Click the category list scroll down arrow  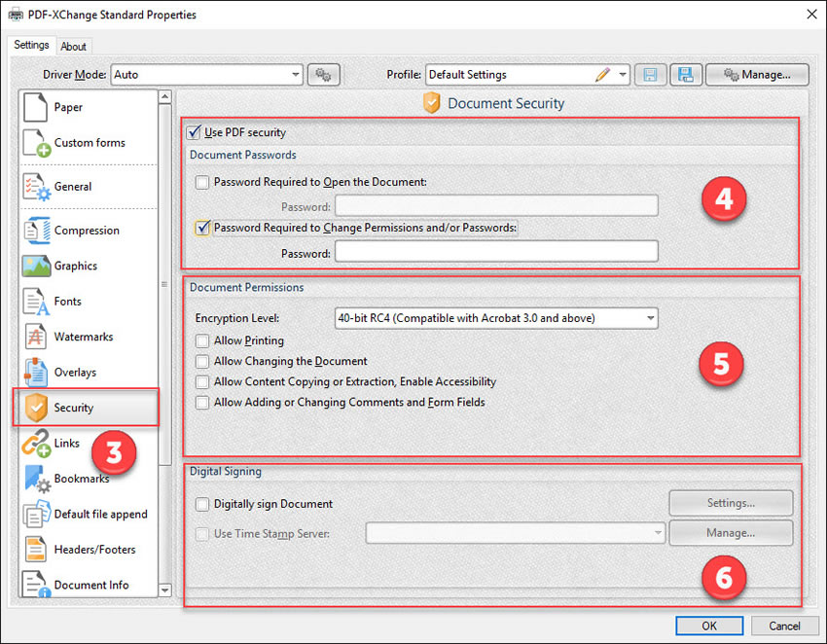coord(165,590)
